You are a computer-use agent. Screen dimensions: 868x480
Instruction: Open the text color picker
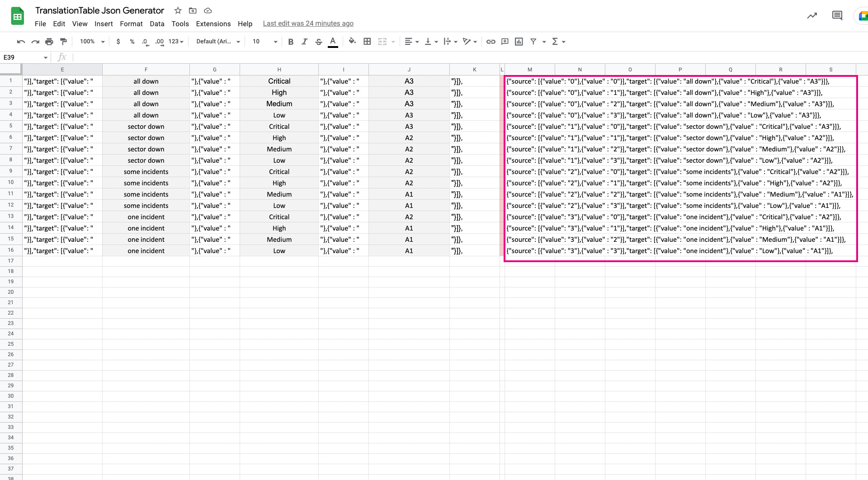(333, 42)
